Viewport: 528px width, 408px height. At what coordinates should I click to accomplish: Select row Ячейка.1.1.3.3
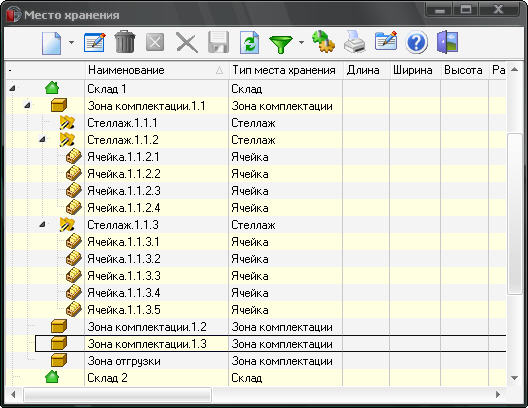tap(256, 276)
